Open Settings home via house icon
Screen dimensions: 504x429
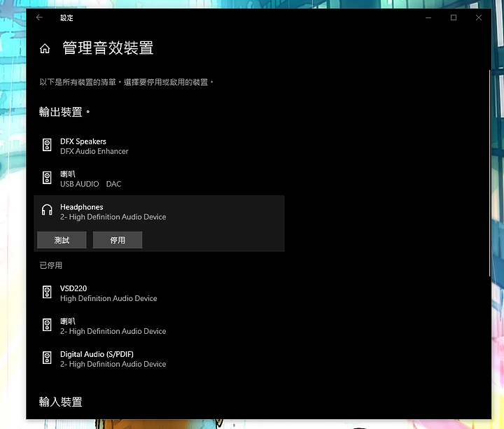[45, 48]
